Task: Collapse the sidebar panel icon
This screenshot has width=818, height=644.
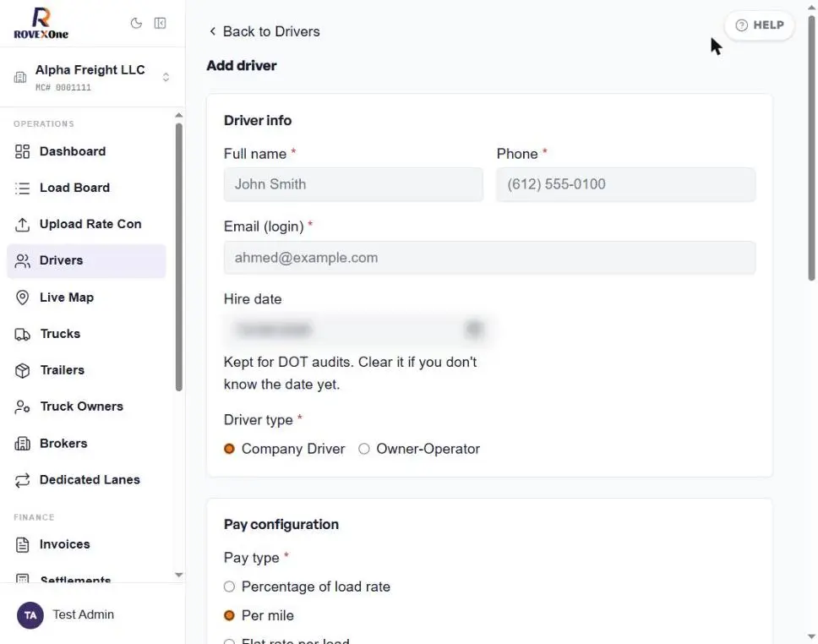Action: click(x=161, y=23)
